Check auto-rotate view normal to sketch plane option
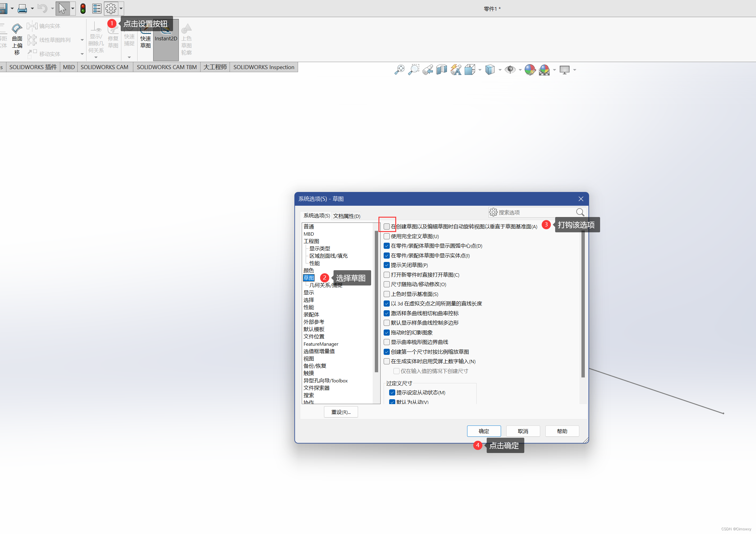Image resolution: width=756 pixels, height=534 pixels. coord(387,226)
